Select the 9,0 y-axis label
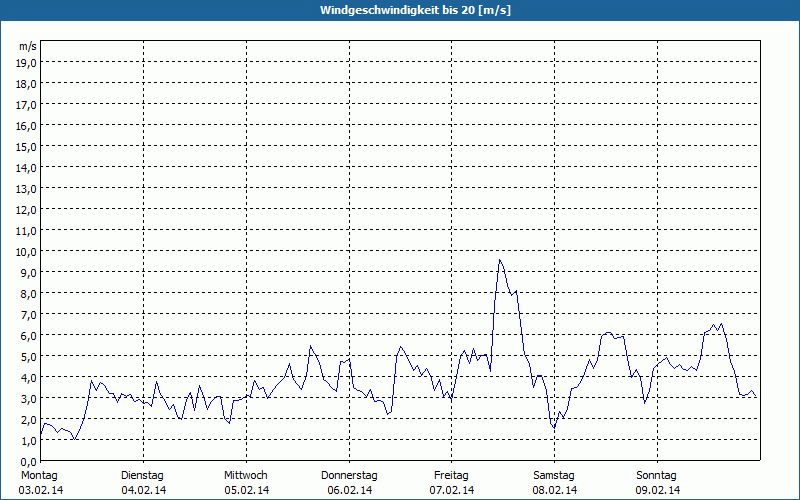This screenshot has height=500, width=800. (29, 273)
